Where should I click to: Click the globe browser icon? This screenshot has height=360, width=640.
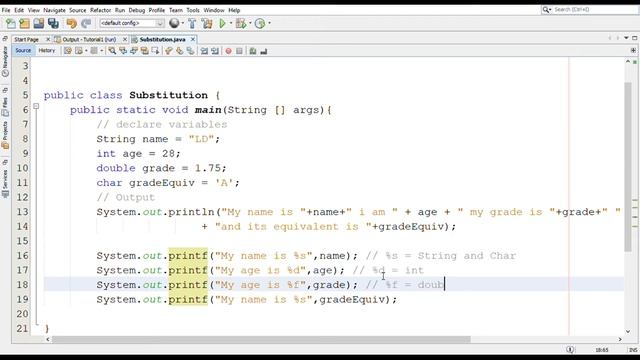174,23
